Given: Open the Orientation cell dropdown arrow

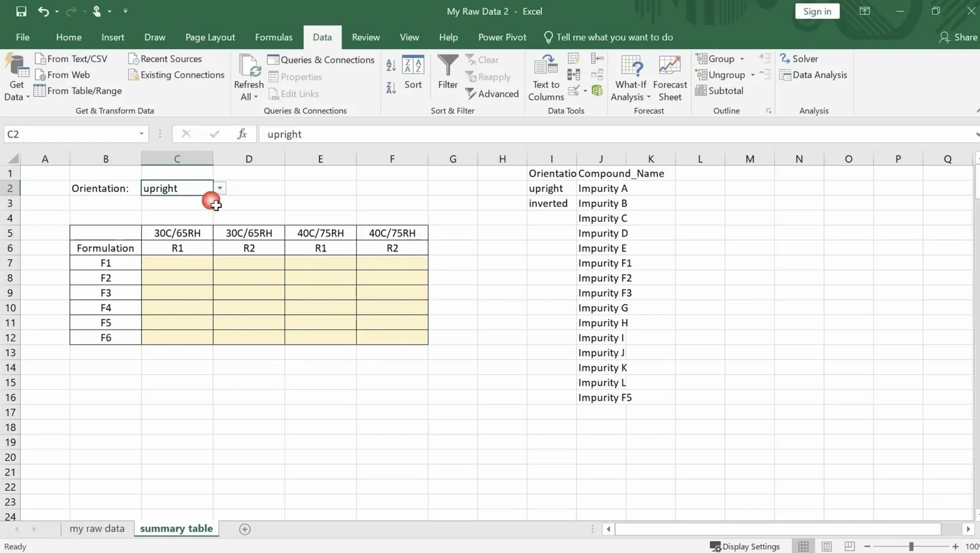Looking at the screenshot, I should [220, 188].
